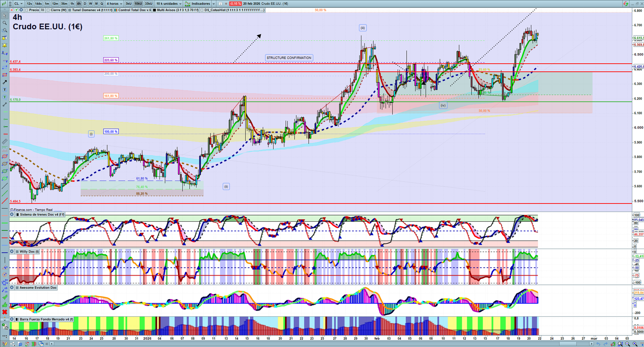Screen dimensions: 644x347
Task: Switch to the 56m timeframe
Action: point(64,4)
